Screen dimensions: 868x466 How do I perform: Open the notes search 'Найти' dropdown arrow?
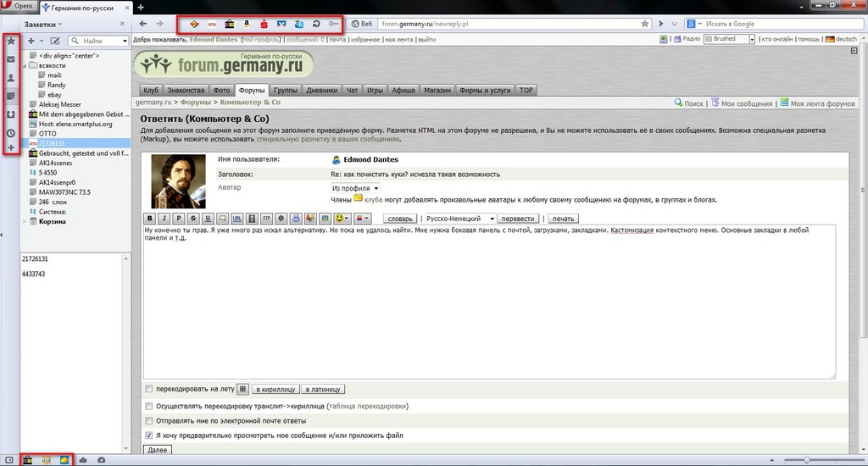(x=125, y=41)
